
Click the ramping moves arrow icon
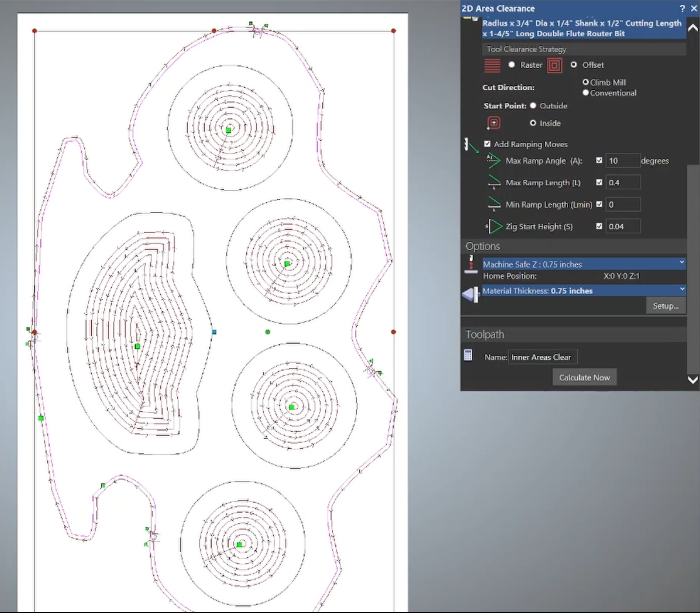pos(471,145)
